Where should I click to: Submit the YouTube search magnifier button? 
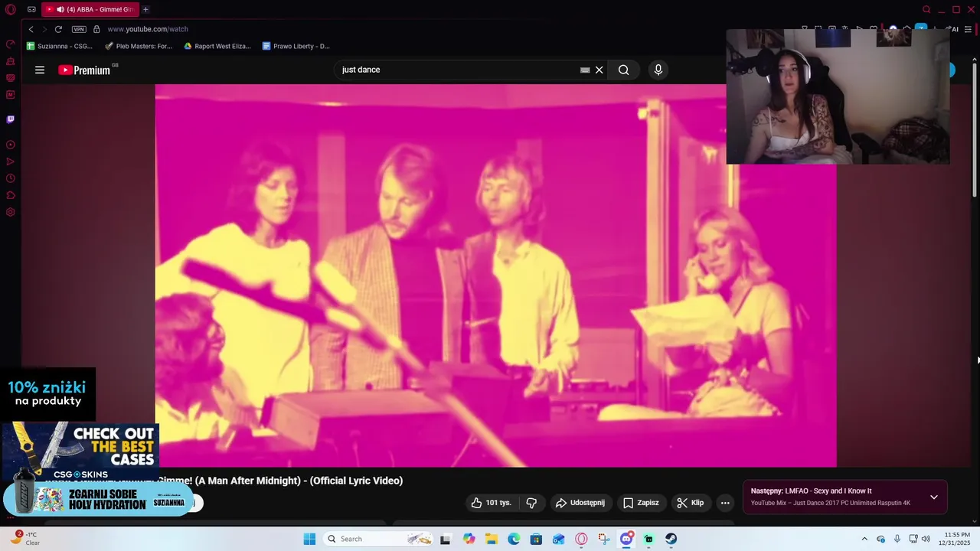pyautogui.click(x=624, y=70)
